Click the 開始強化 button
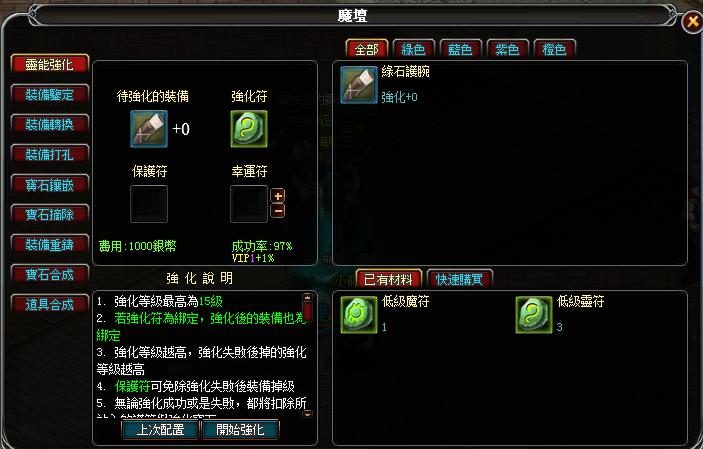This screenshot has height=449, width=703. click(240, 430)
